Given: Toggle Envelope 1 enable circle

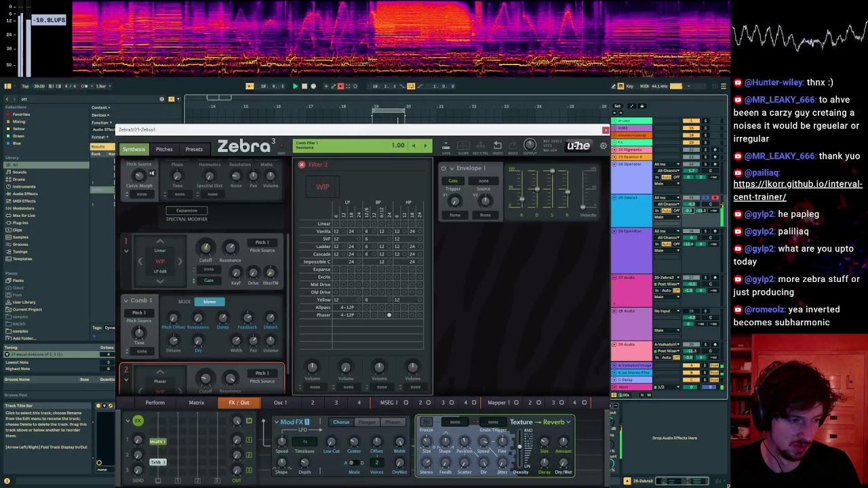Looking at the screenshot, I should 443,169.
